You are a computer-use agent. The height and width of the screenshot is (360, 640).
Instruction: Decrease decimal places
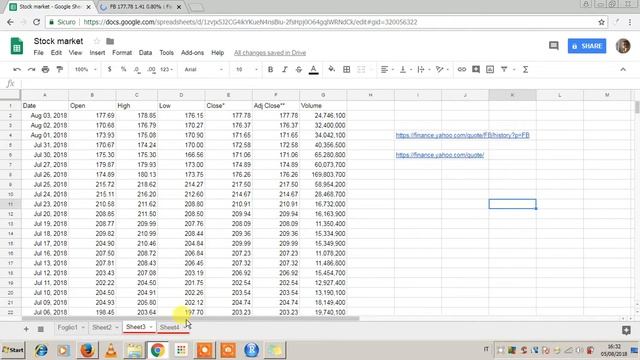click(x=137, y=70)
